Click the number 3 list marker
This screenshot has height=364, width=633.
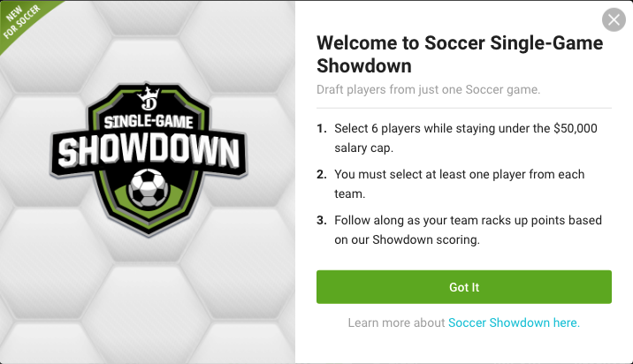click(x=322, y=220)
